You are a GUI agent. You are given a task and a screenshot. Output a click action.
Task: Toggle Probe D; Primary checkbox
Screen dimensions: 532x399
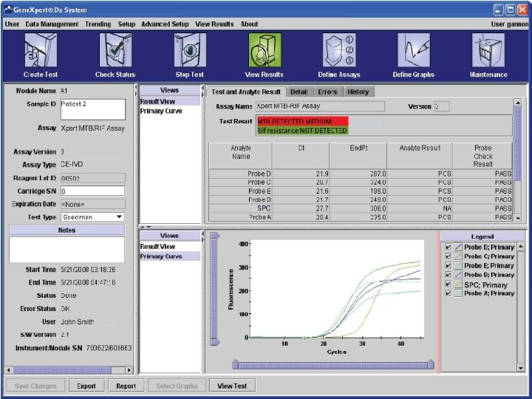click(x=449, y=248)
